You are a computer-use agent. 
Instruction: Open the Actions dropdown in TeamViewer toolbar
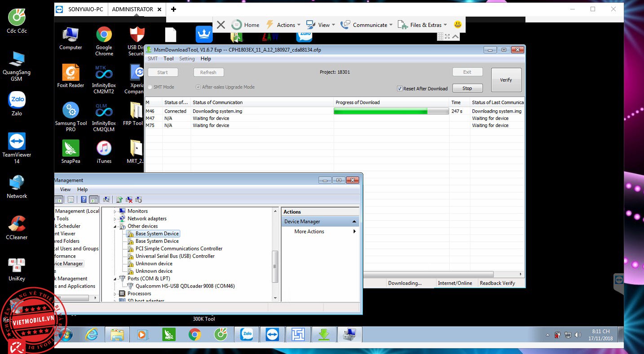pyautogui.click(x=284, y=25)
